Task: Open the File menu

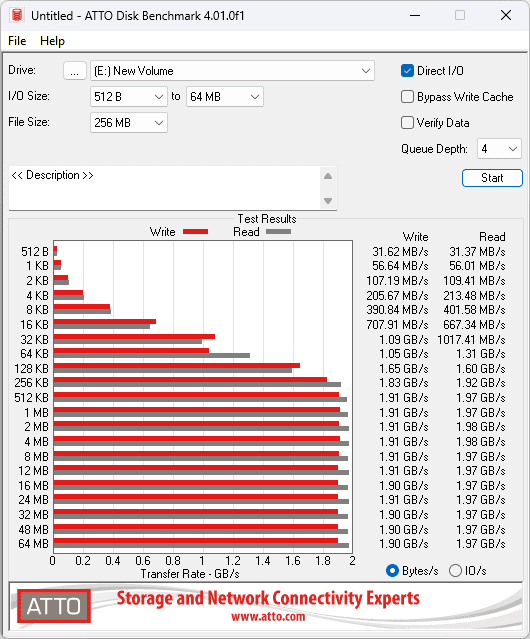Action: point(17,41)
